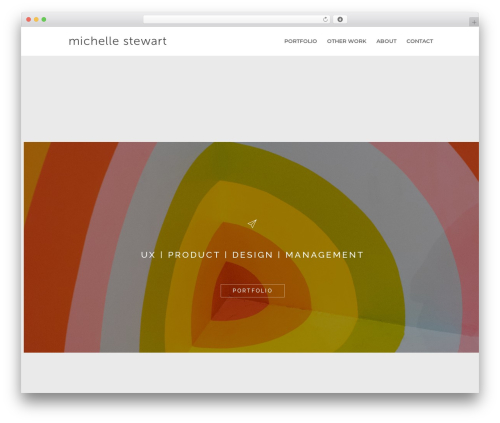Open the Portfolio nav menu item
This screenshot has height=423, width=500.
pyautogui.click(x=300, y=41)
